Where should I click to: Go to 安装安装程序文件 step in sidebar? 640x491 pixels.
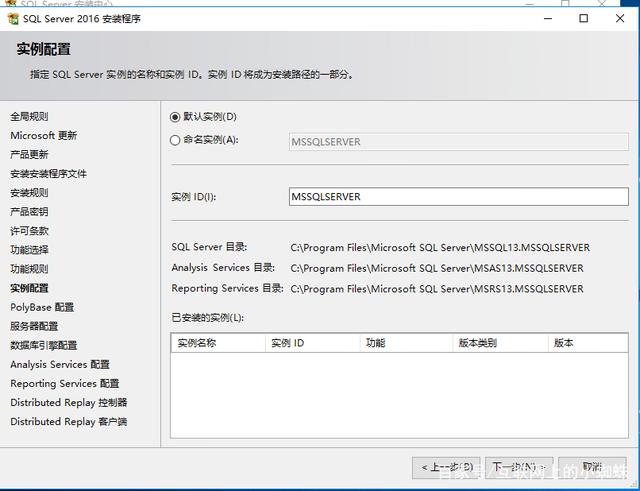(49, 174)
